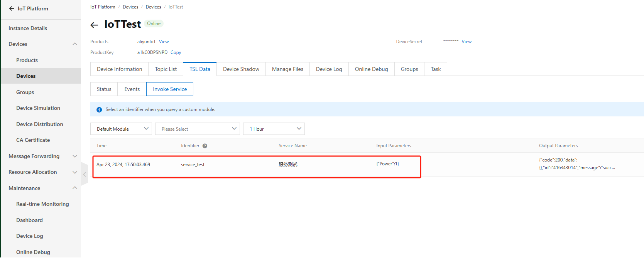644x259 pixels.
Task: Select the Events sub-tab
Action: click(x=132, y=89)
